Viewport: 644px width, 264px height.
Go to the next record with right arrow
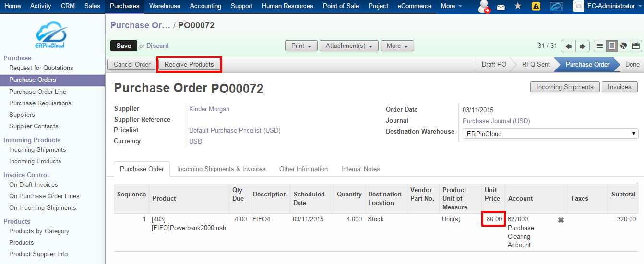coord(582,46)
